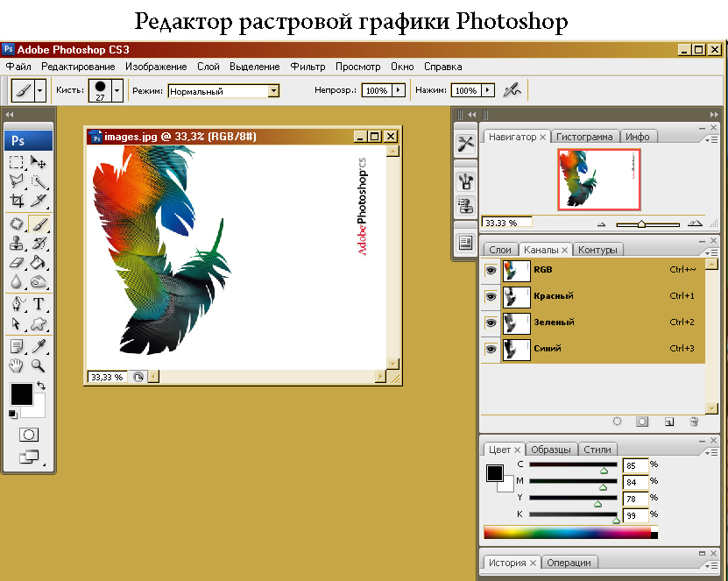728x581 pixels.
Task: Open the Изображение menu
Action: click(156, 67)
